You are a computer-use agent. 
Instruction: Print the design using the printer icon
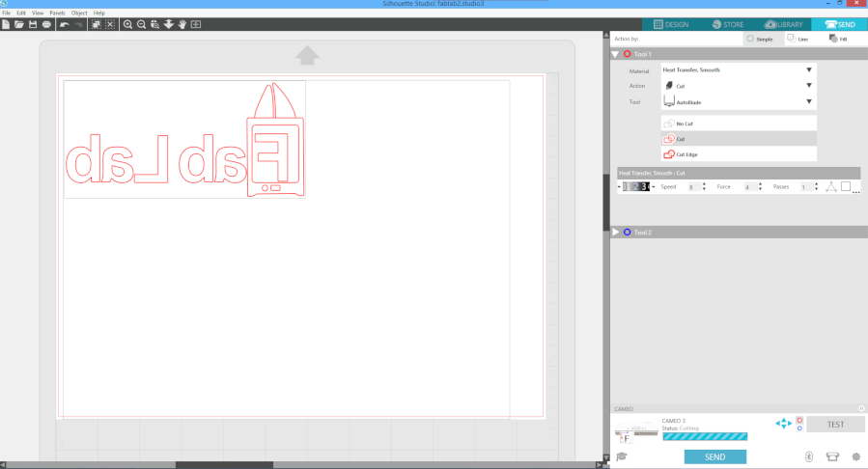click(46, 24)
